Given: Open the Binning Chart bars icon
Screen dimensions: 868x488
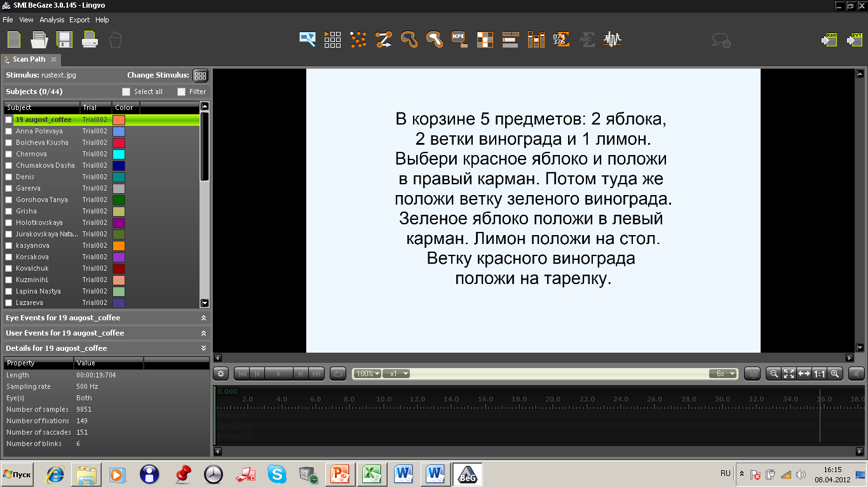Looking at the screenshot, I should (536, 39).
